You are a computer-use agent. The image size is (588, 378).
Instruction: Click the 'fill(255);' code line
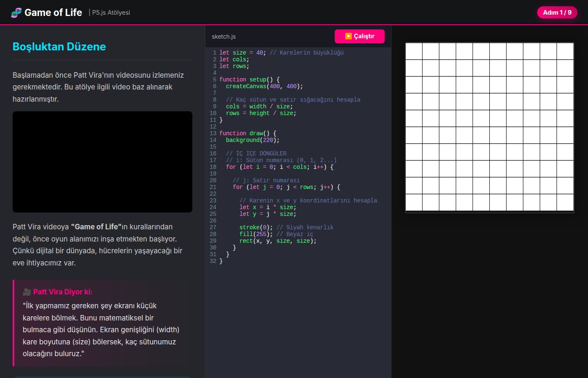coord(256,234)
